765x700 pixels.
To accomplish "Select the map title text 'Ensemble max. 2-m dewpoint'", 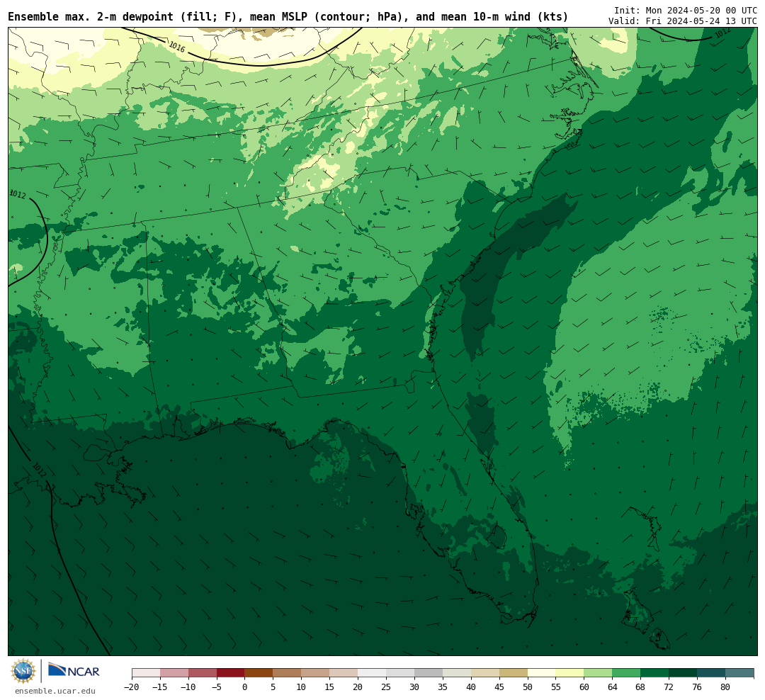I will coord(91,16).
